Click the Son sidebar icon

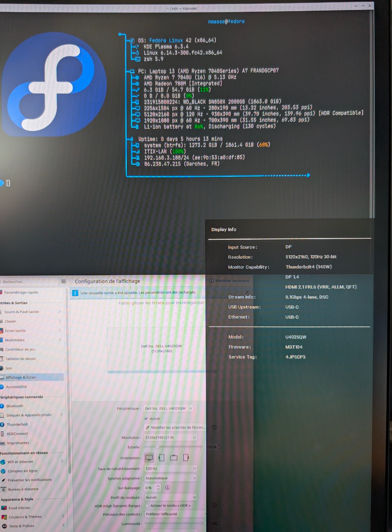2,368
